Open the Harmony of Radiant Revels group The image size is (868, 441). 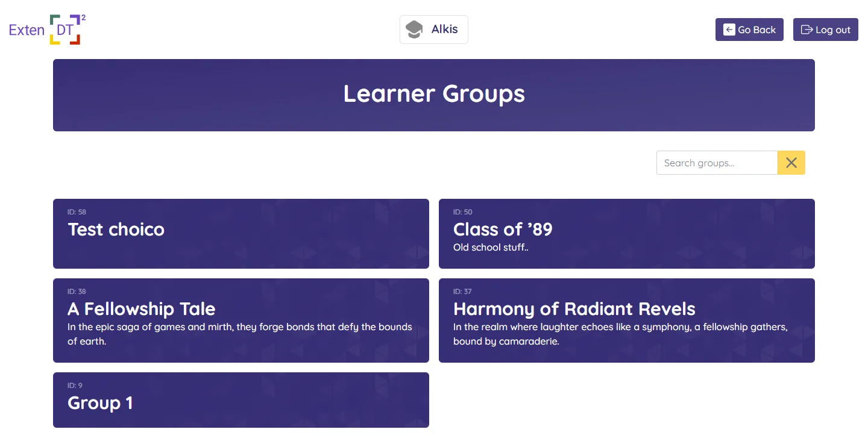click(627, 320)
